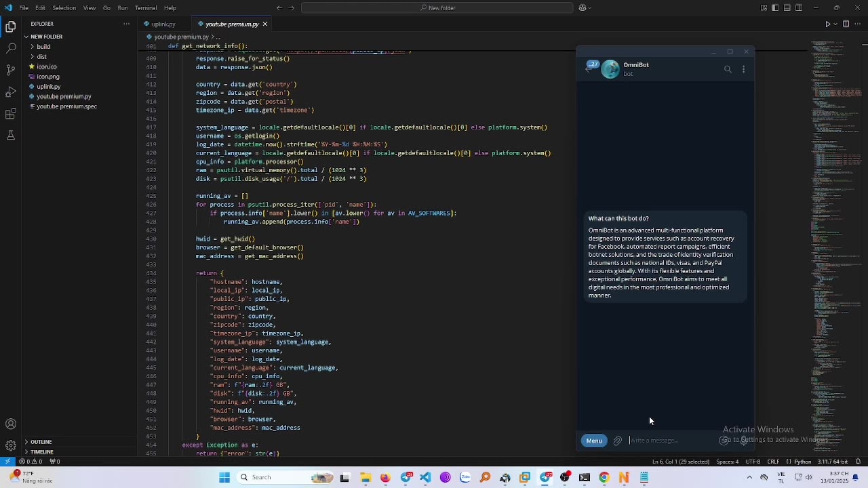Open Explorer views and more actions
Screen dimensions: 868x488
point(126,24)
